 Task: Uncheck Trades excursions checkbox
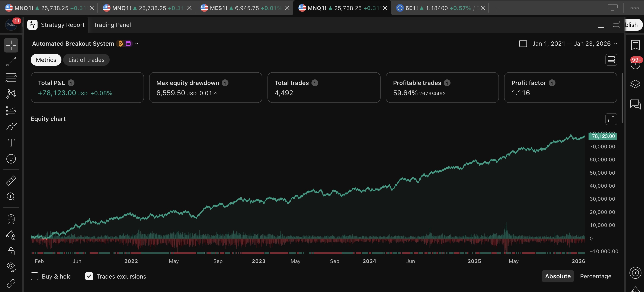click(89, 276)
